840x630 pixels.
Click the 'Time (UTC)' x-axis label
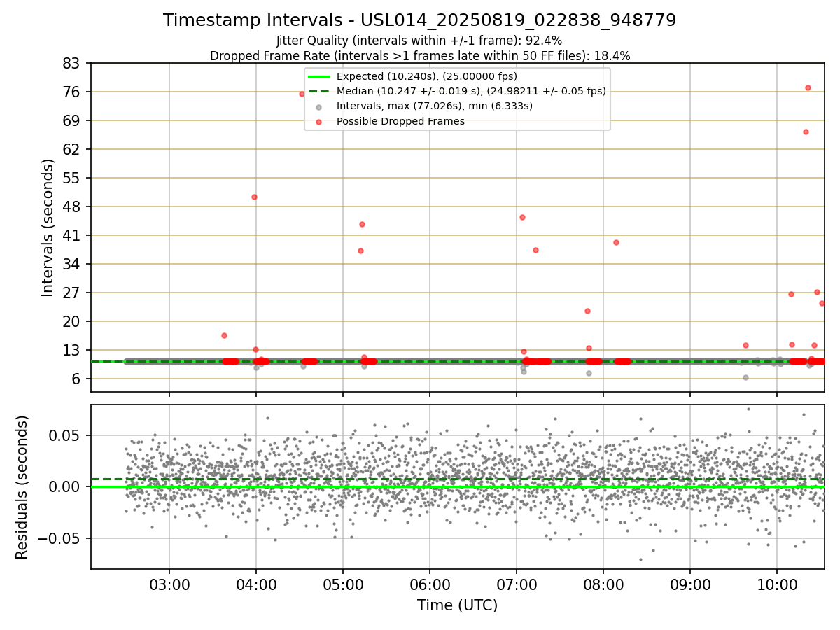[x=457, y=605]
